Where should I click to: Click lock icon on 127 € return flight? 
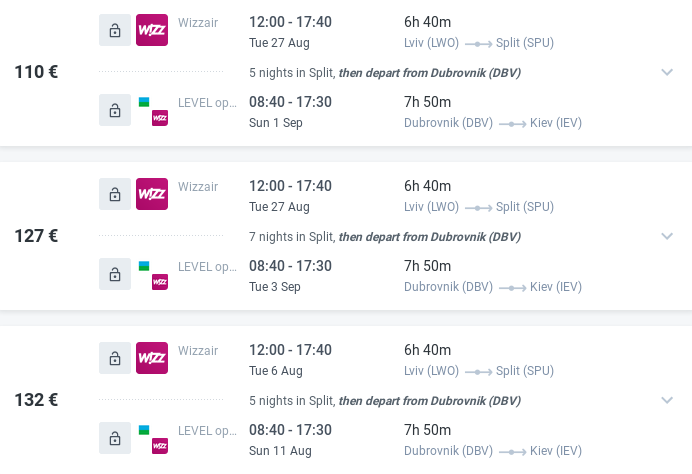point(115,273)
